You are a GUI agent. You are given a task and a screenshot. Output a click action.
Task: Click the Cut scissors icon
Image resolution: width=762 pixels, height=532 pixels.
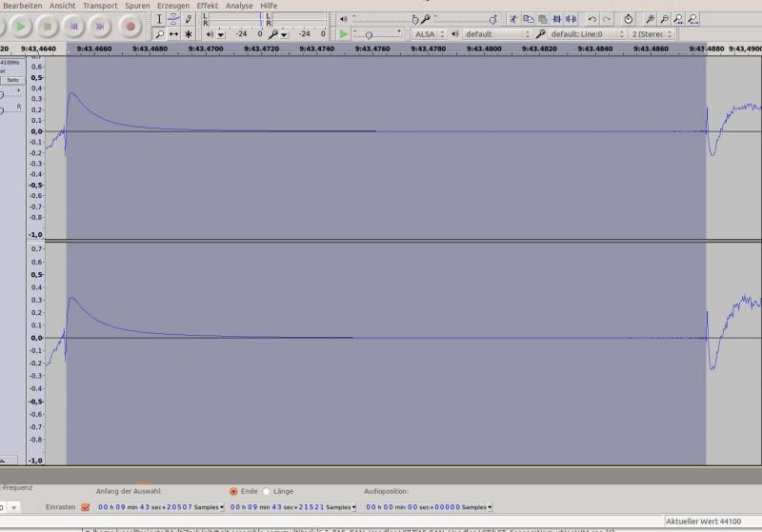point(513,19)
